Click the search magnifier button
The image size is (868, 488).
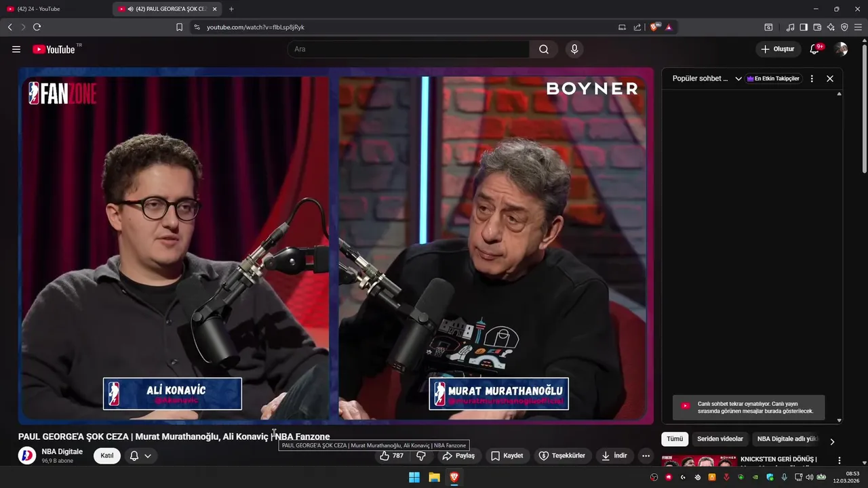point(544,49)
